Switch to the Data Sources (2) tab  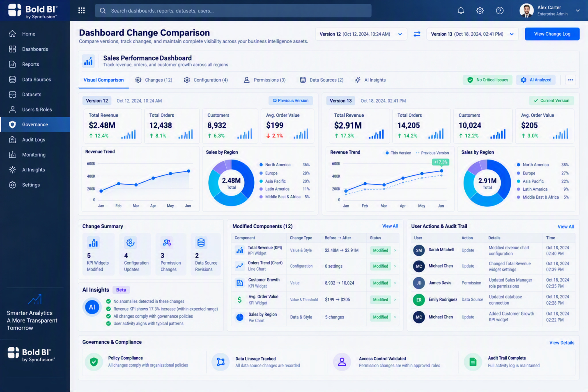coord(322,80)
